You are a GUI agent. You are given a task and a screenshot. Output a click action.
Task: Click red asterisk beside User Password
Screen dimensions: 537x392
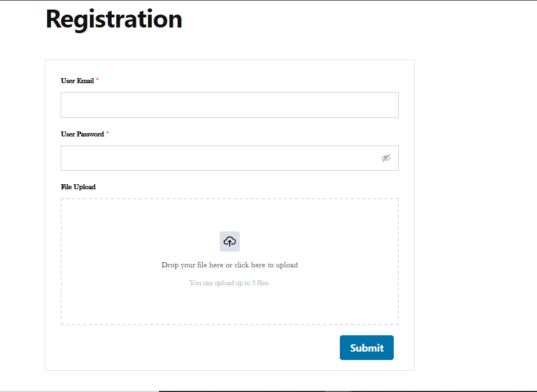pos(107,134)
